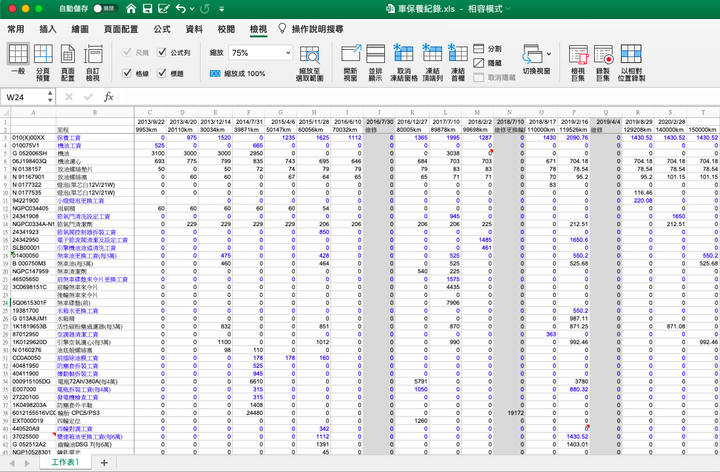The image size is (720, 472).
Task: Undo the last action
Action: (181, 9)
